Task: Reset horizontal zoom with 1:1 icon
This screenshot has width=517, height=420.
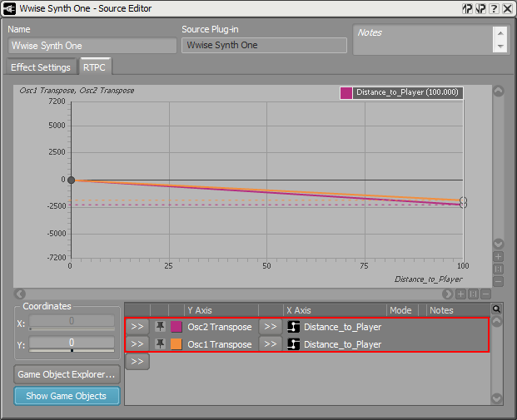Action: 473,294
